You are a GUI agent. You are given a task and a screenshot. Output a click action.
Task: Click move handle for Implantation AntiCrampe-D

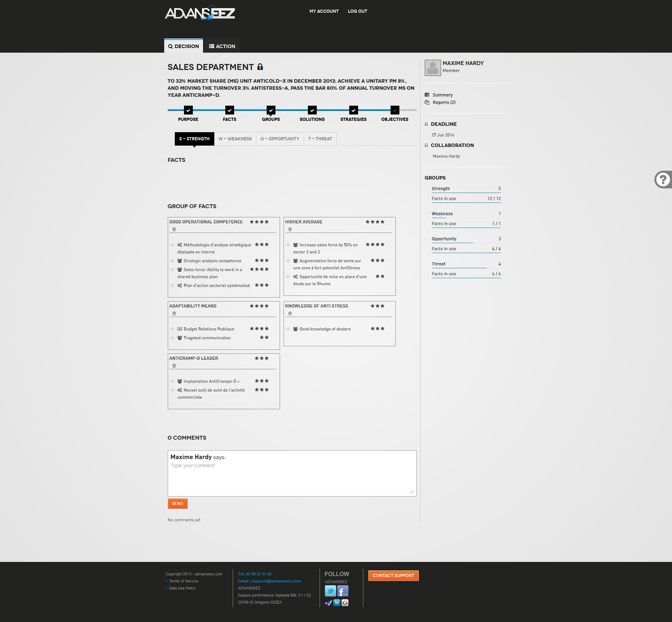pyautogui.click(x=172, y=381)
